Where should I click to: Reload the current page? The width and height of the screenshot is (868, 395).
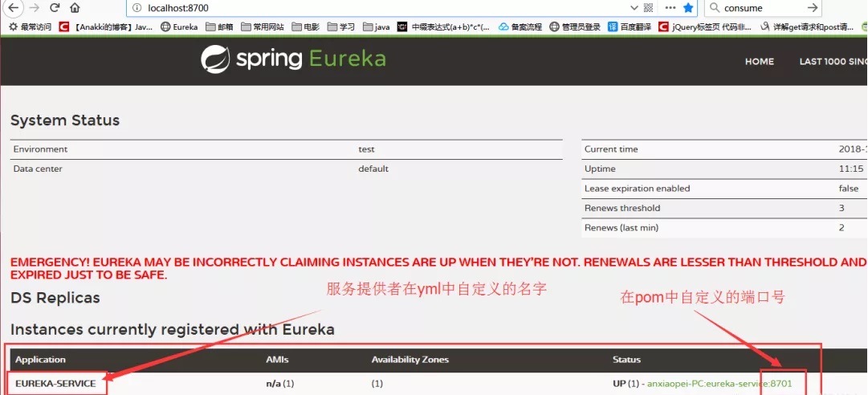(55, 8)
